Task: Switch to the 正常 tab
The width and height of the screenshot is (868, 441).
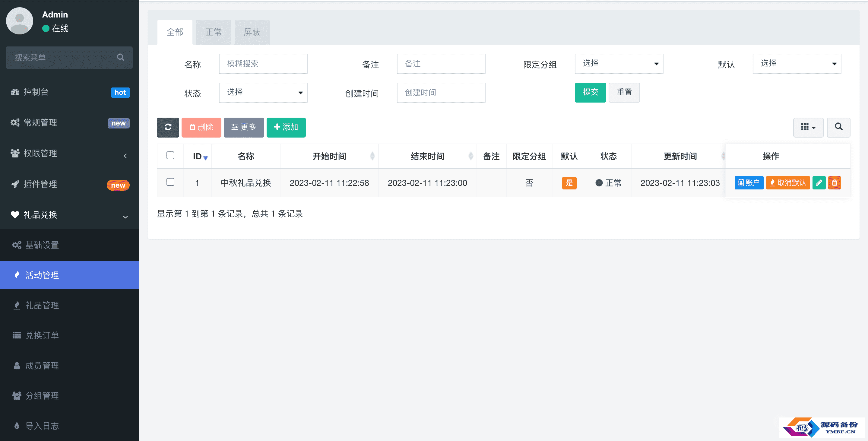Action: tap(213, 32)
